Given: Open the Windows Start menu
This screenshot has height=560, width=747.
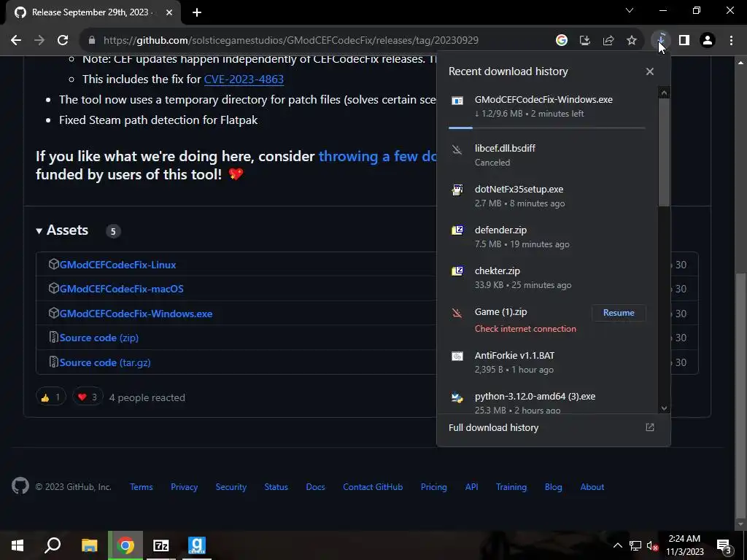Looking at the screenshot, I should point(18,545).
